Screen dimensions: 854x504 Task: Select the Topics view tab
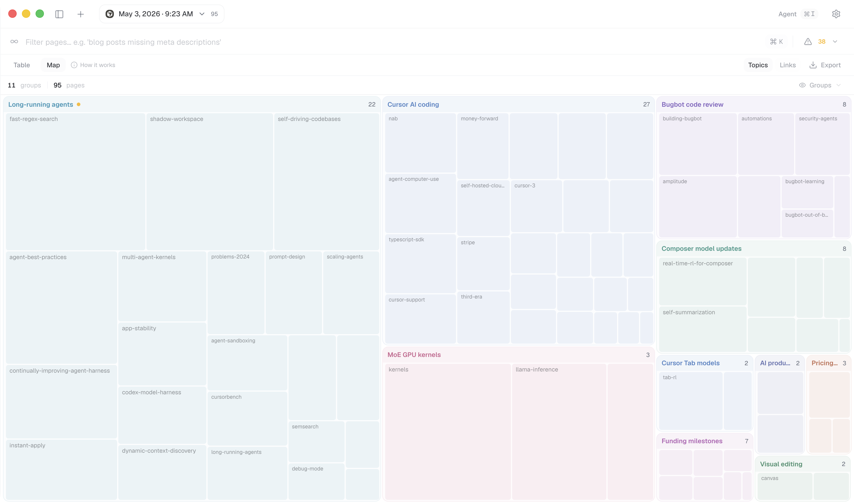click(x=758, y=65)
